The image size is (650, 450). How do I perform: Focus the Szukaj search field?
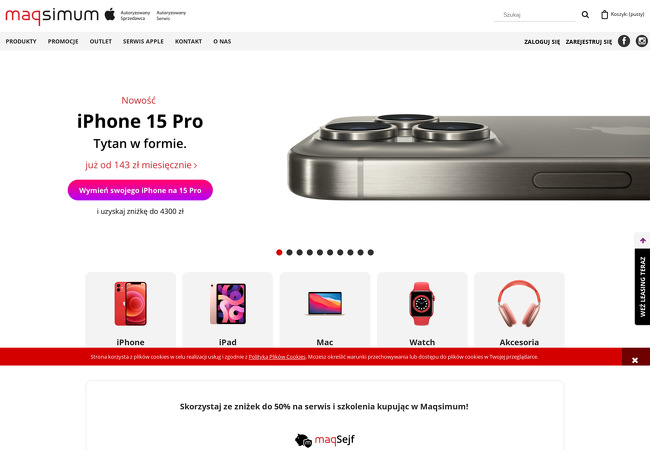pos(534,15)
